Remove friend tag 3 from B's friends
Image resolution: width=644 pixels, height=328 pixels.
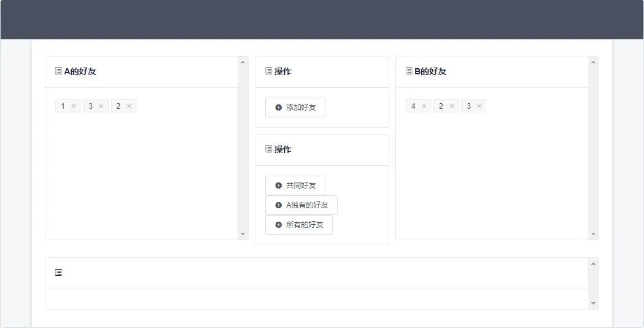pos(479,106)
